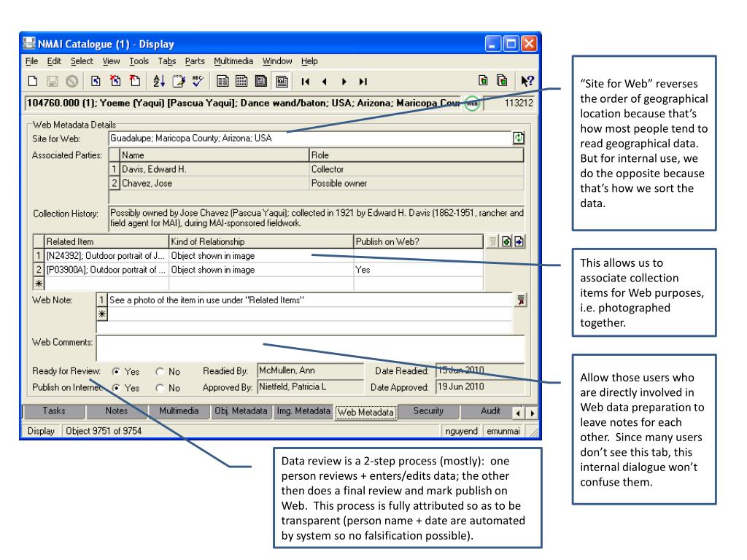Click the Save record floppy disk icon
The height and width of the screenshot is (560, 747).
tap(53, 81)
